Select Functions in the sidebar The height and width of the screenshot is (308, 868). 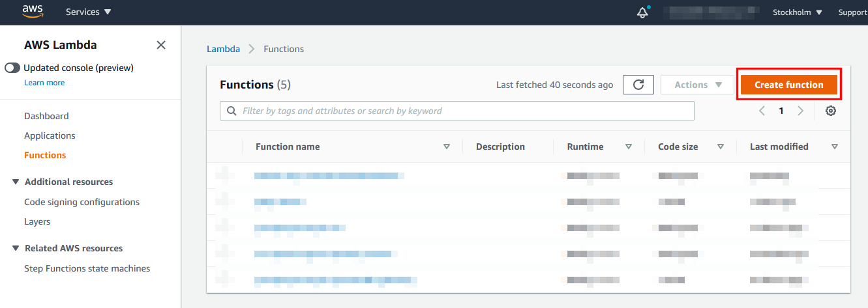coord(45,155)
